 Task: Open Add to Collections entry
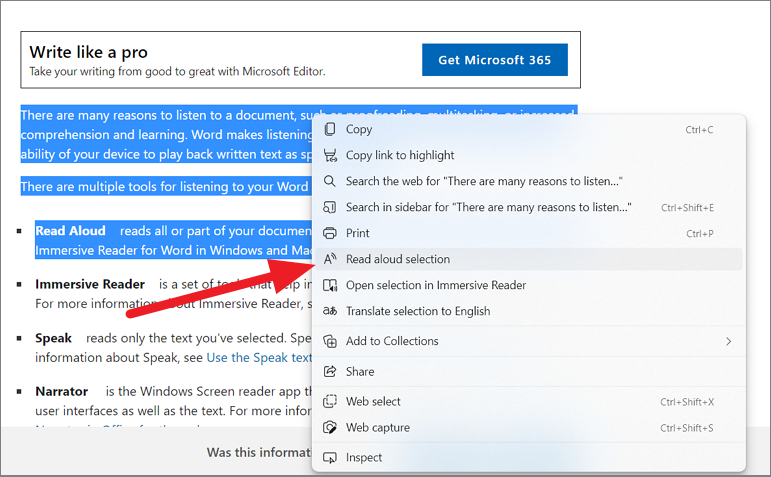[x=529, y=341]
